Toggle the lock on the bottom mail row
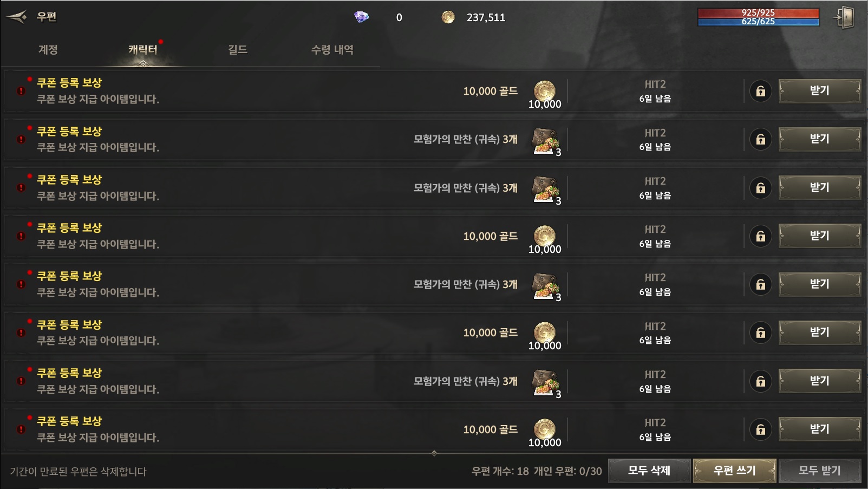The height and width of the screenshot is (489, 868). point(760,429)
